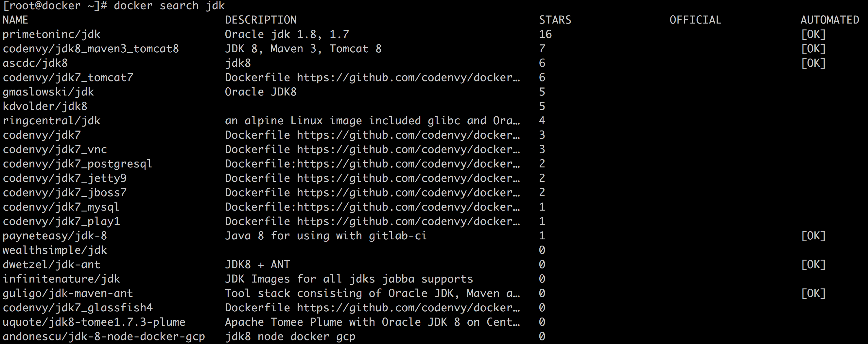Click the typed 'docker search jdk' command
The height and width of the screenshot is (344, 868).
[169, 6]
